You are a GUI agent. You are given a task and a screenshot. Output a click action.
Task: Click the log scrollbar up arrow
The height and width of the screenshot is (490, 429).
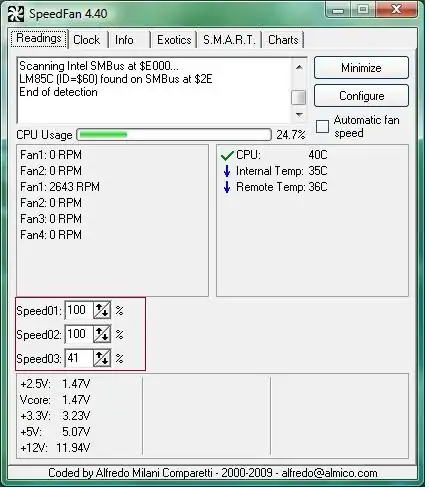point(299,67)
